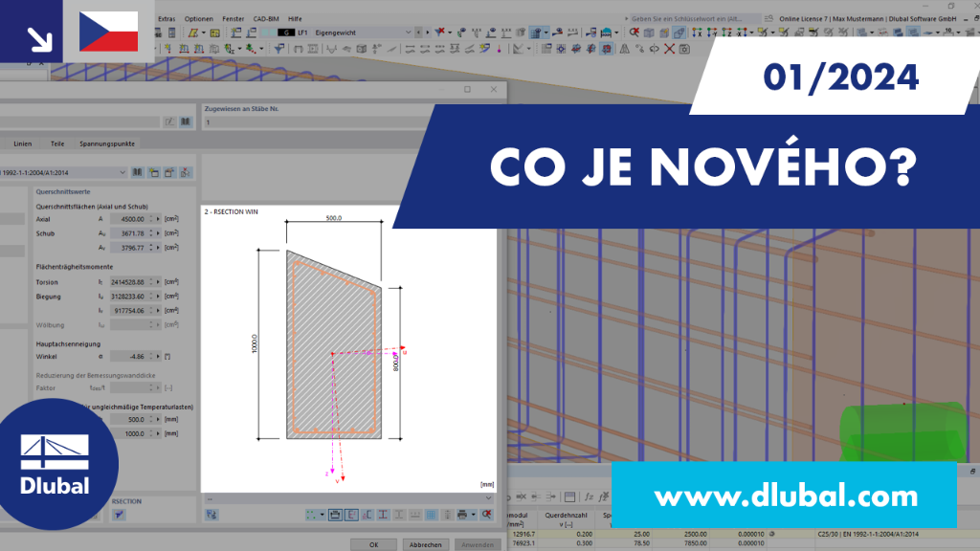The image size is (980, 551).
Task: Open the Optionen menu
Action: [x=199, y=19]
